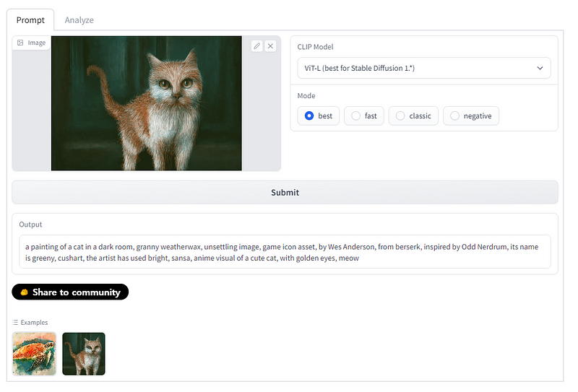Image resolution: width=578 pixels, height=392 pixels.
Task: Select the classic mode radio button
Action: (x=400, y=116)
